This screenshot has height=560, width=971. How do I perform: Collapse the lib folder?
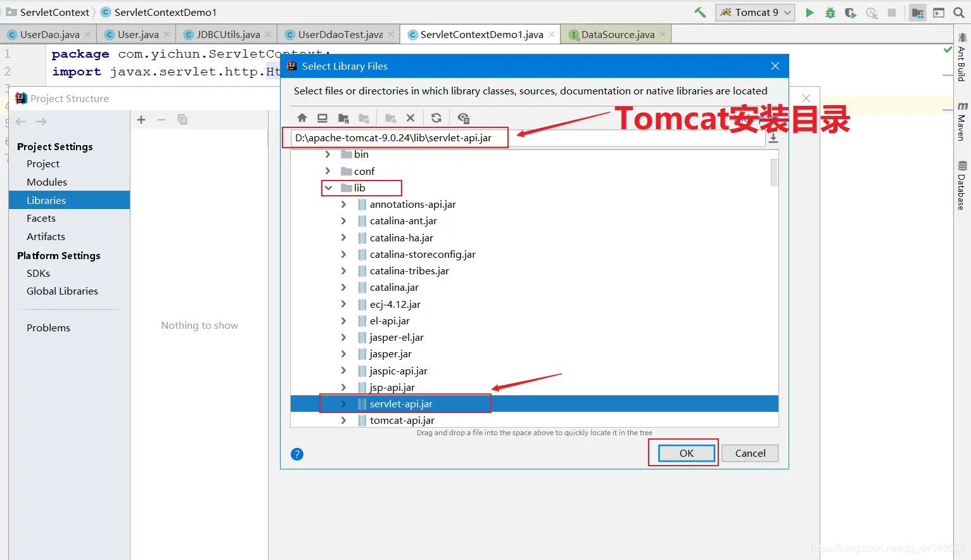coord(328,188)
